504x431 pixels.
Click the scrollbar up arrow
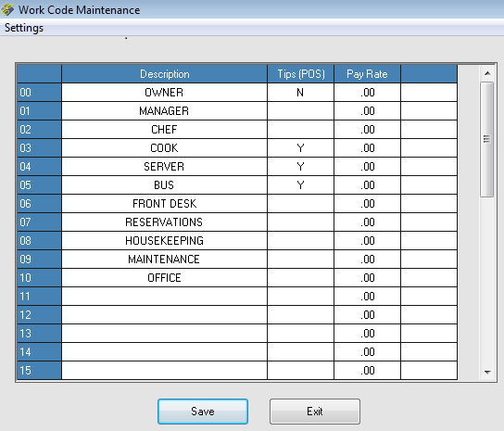pyautogui.click(x=487, y=73)
